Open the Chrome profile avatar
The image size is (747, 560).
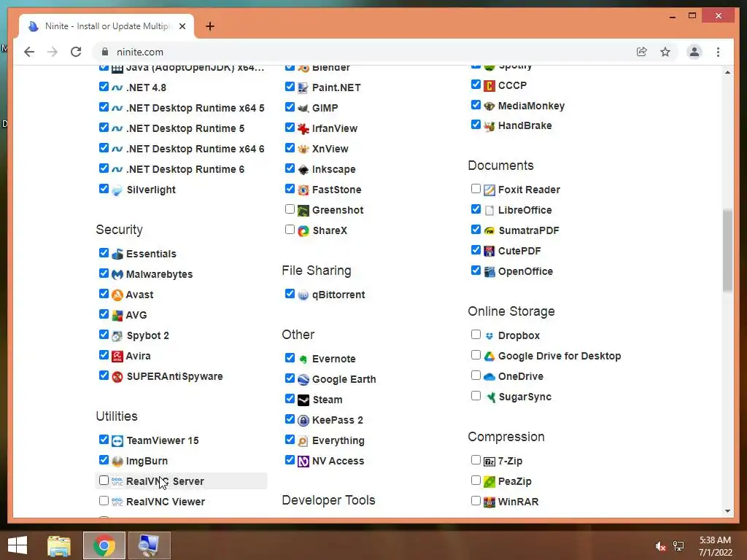(694, 52)
